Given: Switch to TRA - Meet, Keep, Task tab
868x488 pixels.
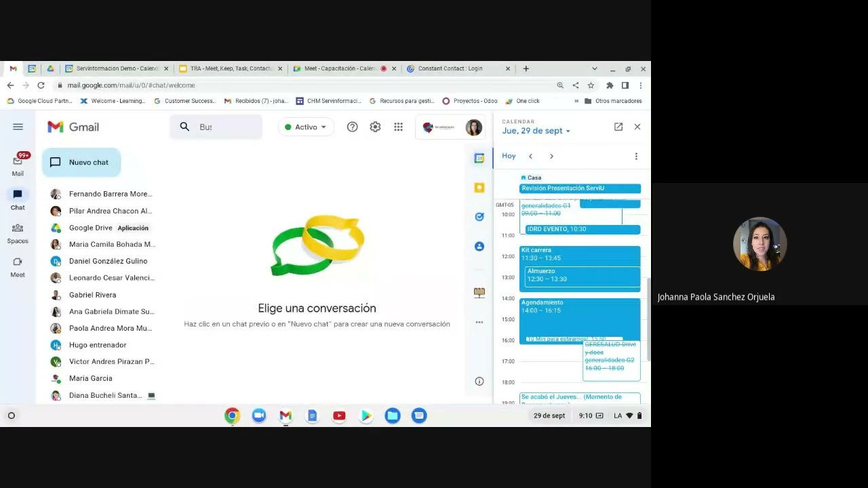Looking at the screenshot, I should tap(231, 68).
